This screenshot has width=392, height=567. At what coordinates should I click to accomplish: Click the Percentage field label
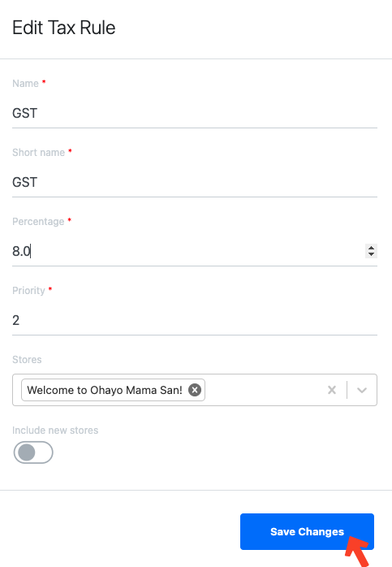[x=38, y=221]
